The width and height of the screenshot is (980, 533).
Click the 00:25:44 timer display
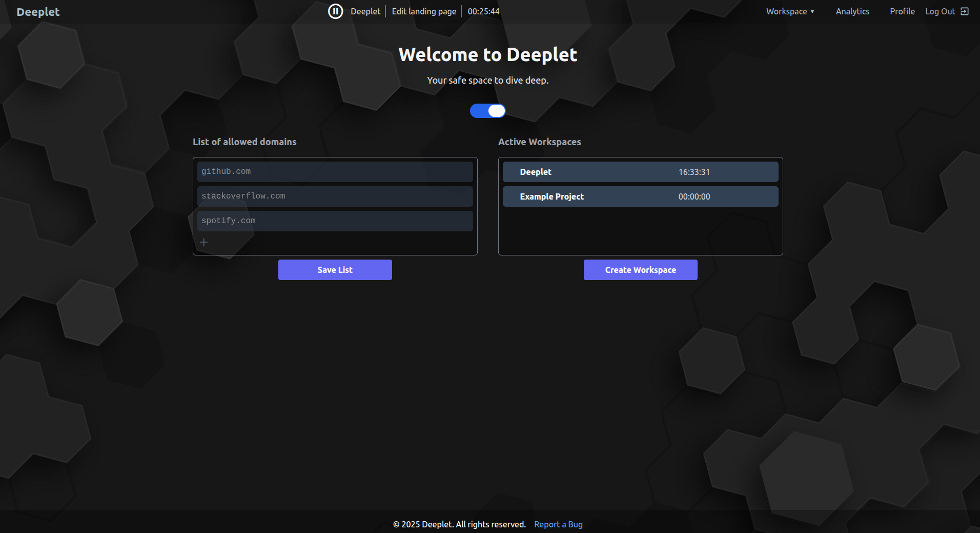tap(482, 11)
